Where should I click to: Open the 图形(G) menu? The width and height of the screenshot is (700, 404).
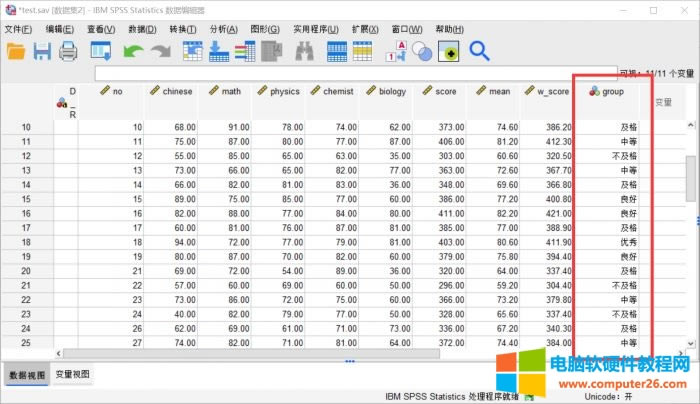pos(263,29)
